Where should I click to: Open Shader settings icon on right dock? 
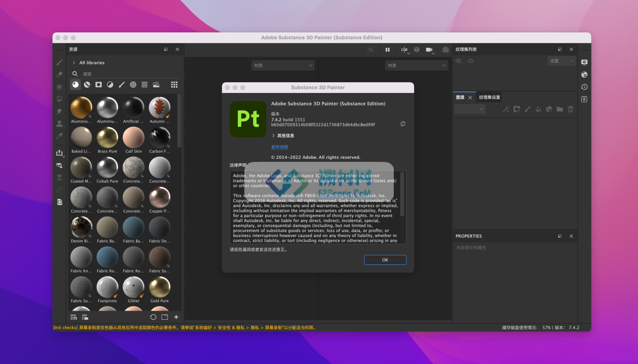[584, 75]
